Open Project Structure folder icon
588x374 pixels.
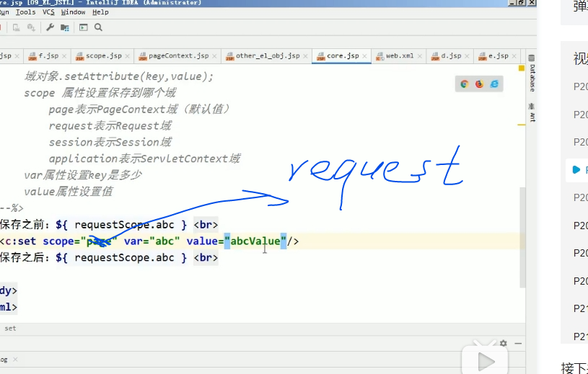(65, 27)
